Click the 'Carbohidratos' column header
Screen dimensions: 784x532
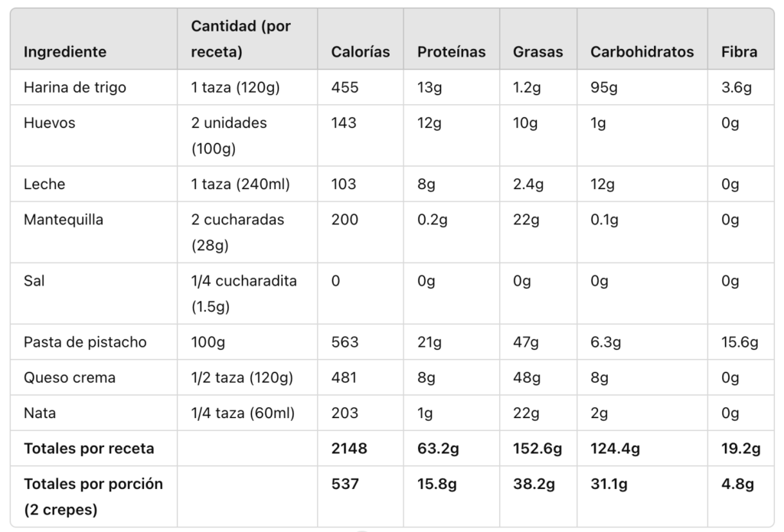642,52
